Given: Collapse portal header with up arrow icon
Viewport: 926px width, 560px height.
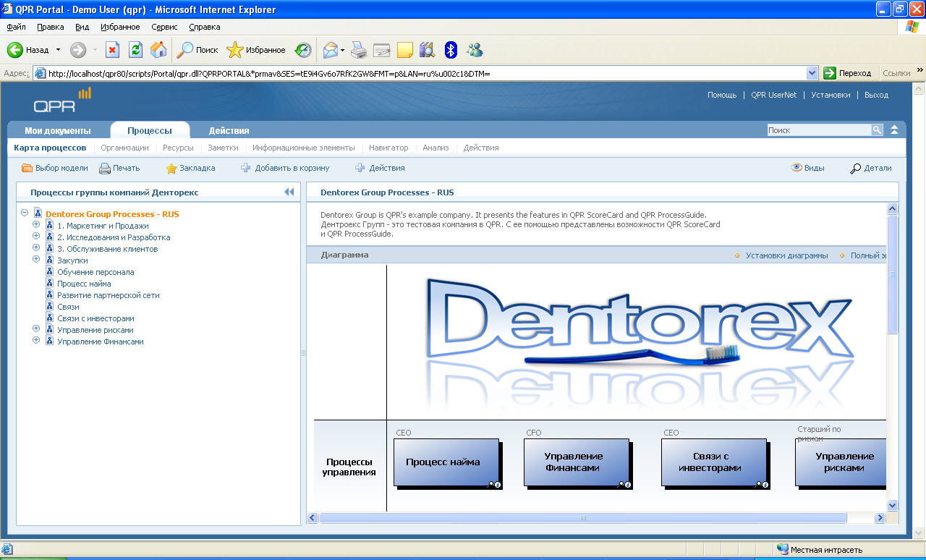Looking at the screenshot, I should tap(895, 130).
